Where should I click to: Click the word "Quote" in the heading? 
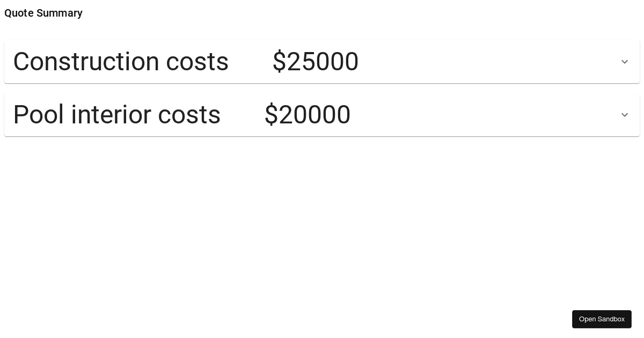point(19,13)
